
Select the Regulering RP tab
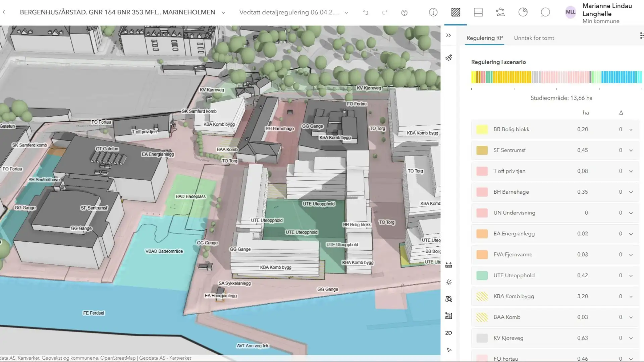click(x=484, y=38)
